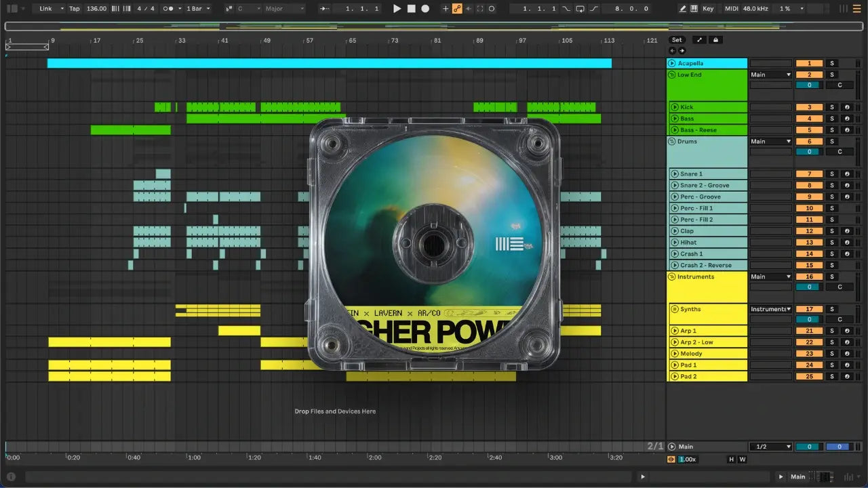
Task: Click the Key map mode button
Action: point(708,9)
